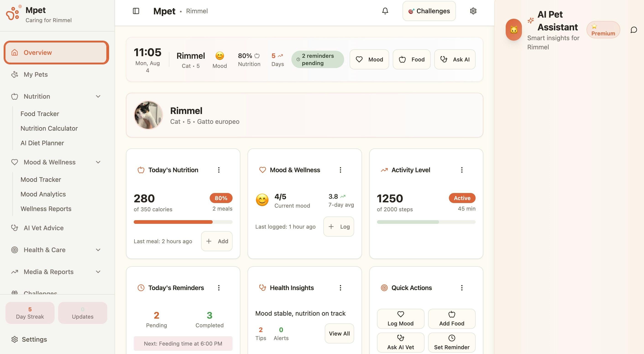Open Activity Level card options menu

(x=461, y=170)
